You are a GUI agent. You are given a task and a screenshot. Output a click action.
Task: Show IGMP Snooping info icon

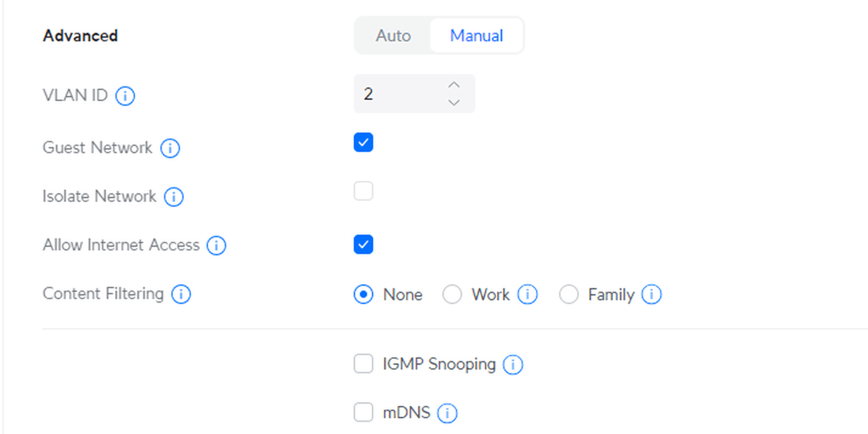click(513, 365)
